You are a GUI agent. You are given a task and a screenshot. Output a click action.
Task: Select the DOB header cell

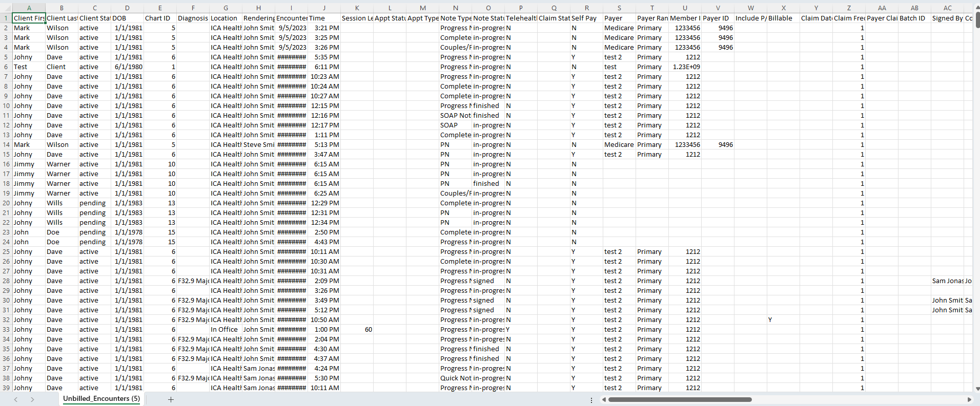(x=127, y=18)
